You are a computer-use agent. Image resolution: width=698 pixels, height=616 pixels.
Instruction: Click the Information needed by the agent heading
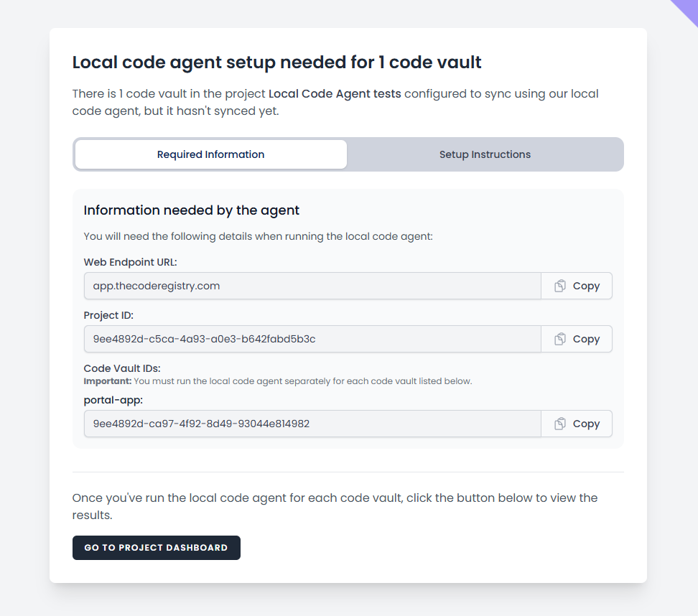(192, 210)
